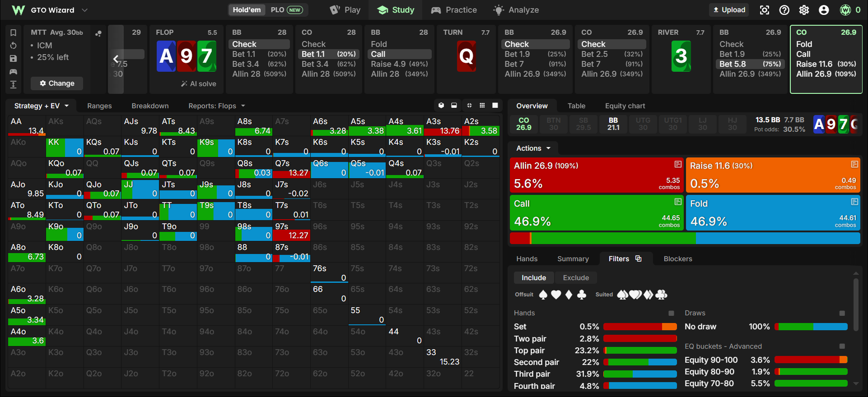The width and height of the screenshot is (868, 397).
Task: Click the Upload button
Action: coord(729,10)
